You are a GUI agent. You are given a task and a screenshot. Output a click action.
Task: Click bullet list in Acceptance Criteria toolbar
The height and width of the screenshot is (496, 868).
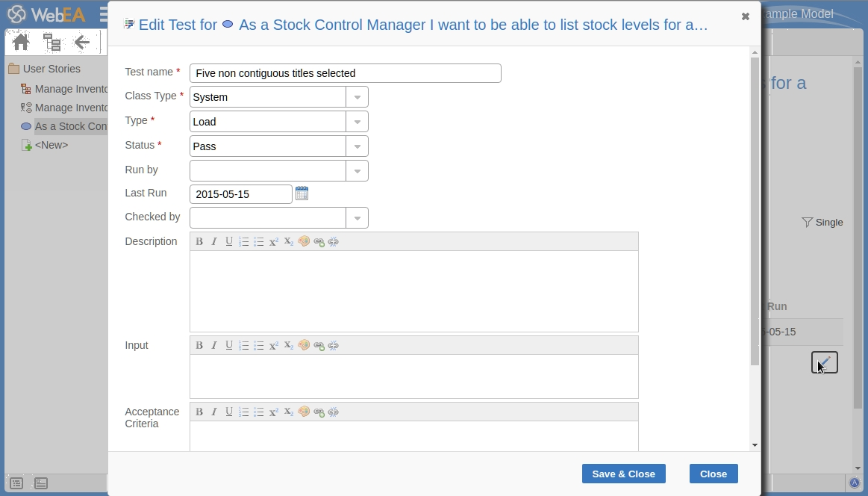click(x=259, y=412)
